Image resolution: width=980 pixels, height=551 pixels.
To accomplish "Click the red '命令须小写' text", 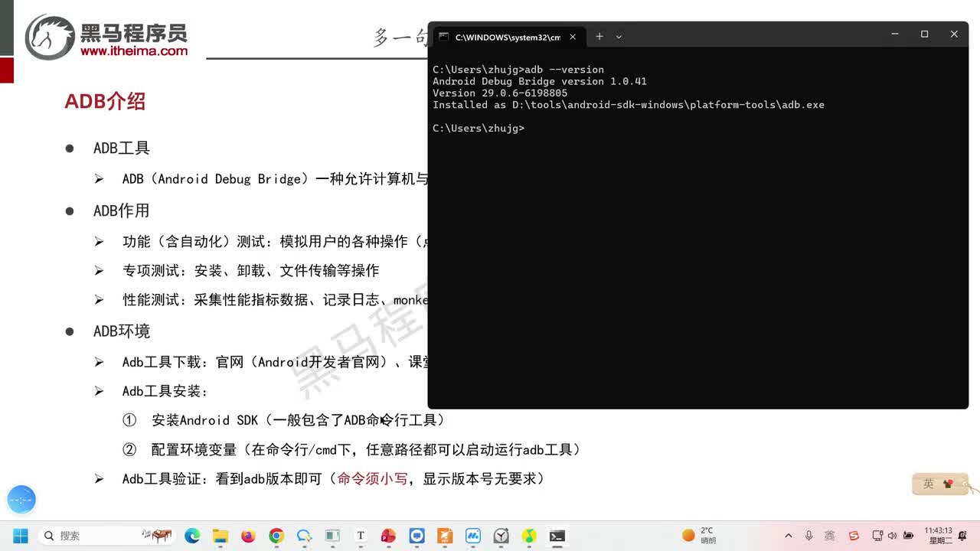I will [372, 478].
